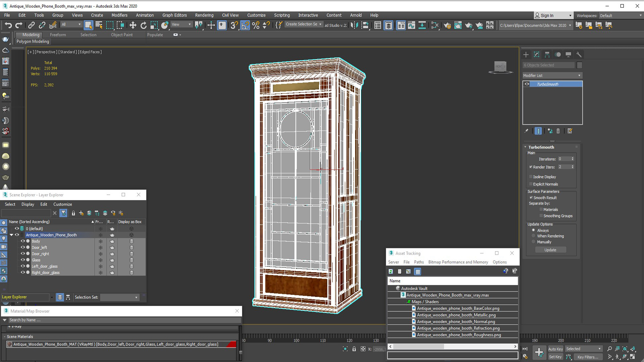
Task: Click the Set Key button
Action: pos(555,357)
